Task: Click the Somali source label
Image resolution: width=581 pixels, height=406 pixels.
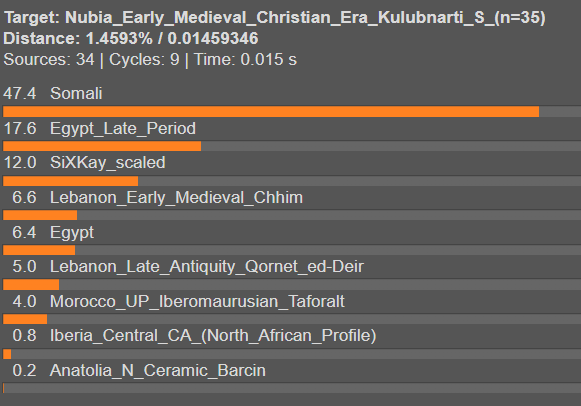Action: pos(76,93)
